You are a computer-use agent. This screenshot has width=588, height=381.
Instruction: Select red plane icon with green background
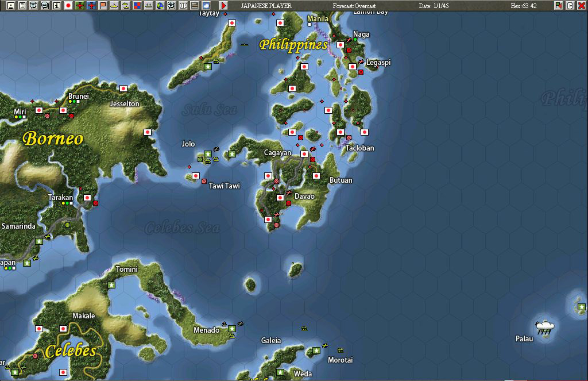[x=79, y=6]
